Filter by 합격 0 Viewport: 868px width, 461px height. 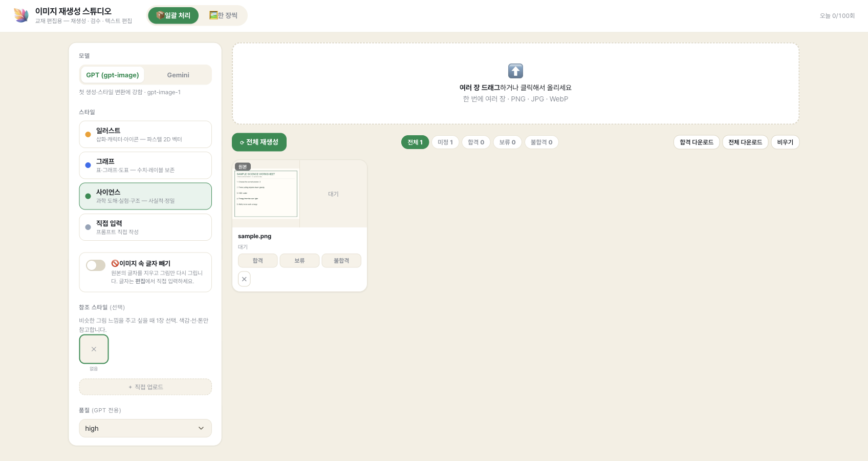pyautogui.click(x=476, y=142)
